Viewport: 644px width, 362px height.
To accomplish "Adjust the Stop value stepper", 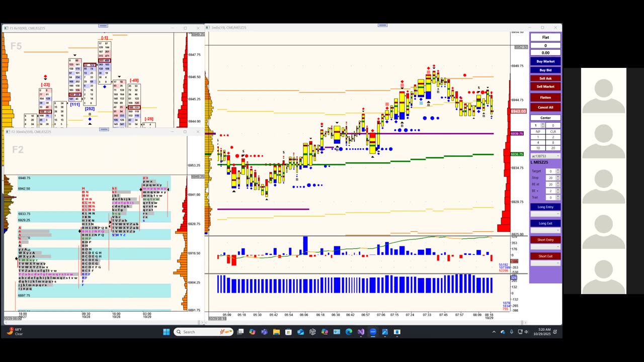I will (x=558, y=177).
